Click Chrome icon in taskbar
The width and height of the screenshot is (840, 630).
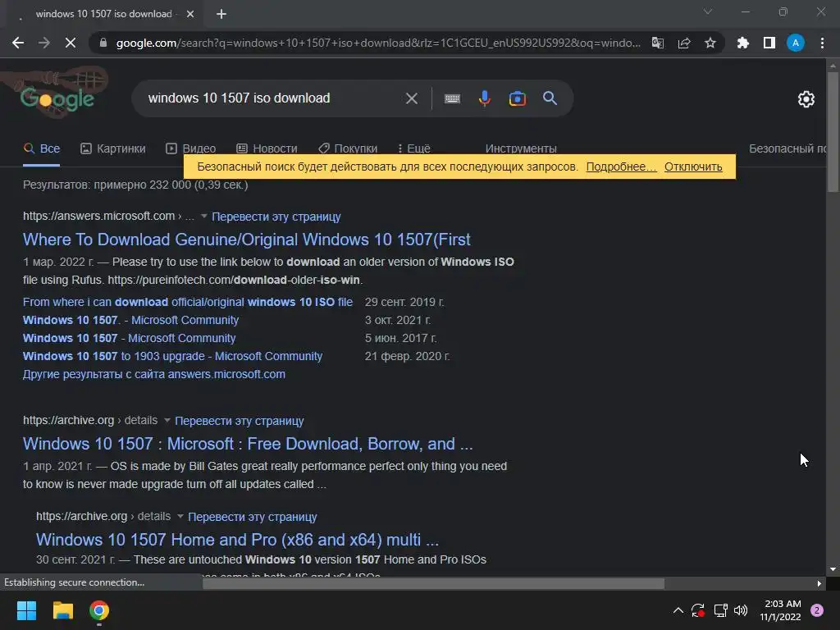coord(99,610)
